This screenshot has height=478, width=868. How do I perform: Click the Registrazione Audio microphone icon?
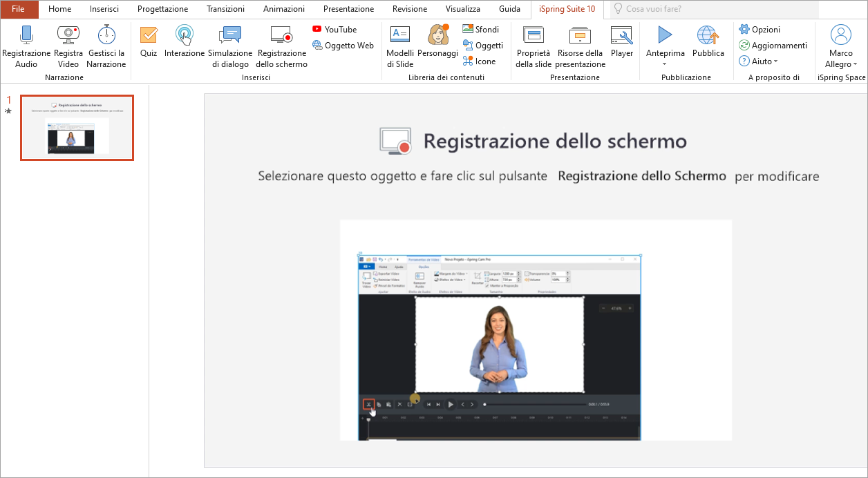pyautogui.click(x=26, y=35)
